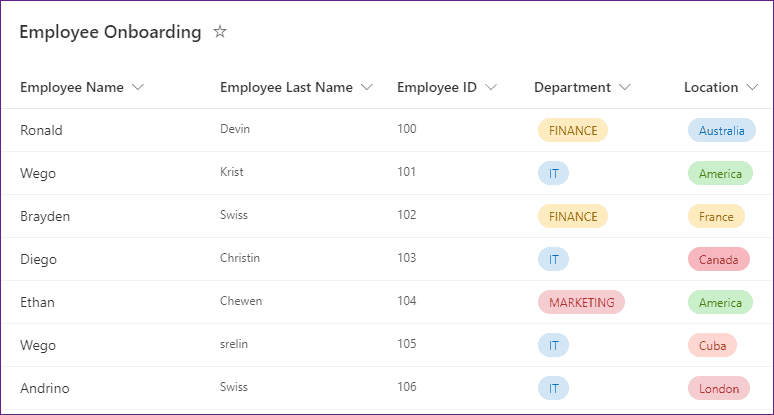The image size is (774, 415).
Task: Select the Australia location pill
Action: (721, 130)
